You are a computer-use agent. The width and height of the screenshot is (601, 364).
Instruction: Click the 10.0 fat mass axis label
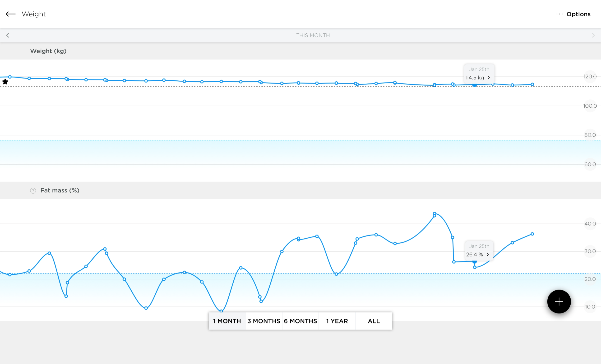tap(590, 307)
